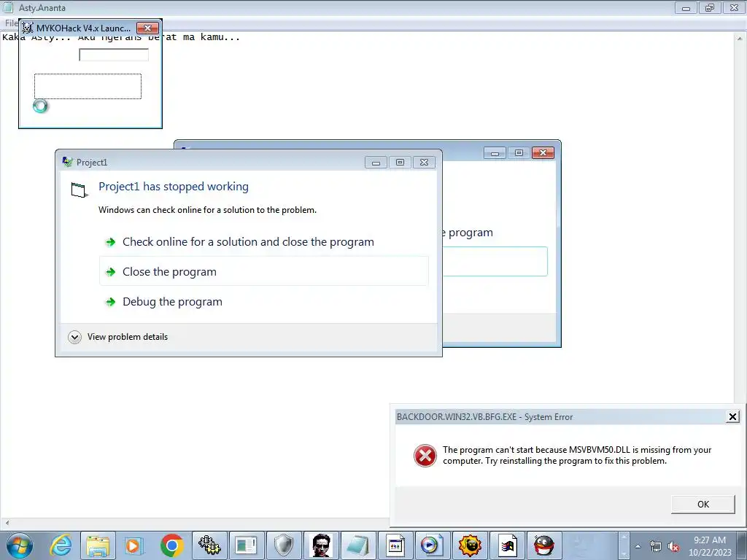Click the 'Project1 has stopped working' heading
This screenshot has width=747, height=560.
coord(174,187)
